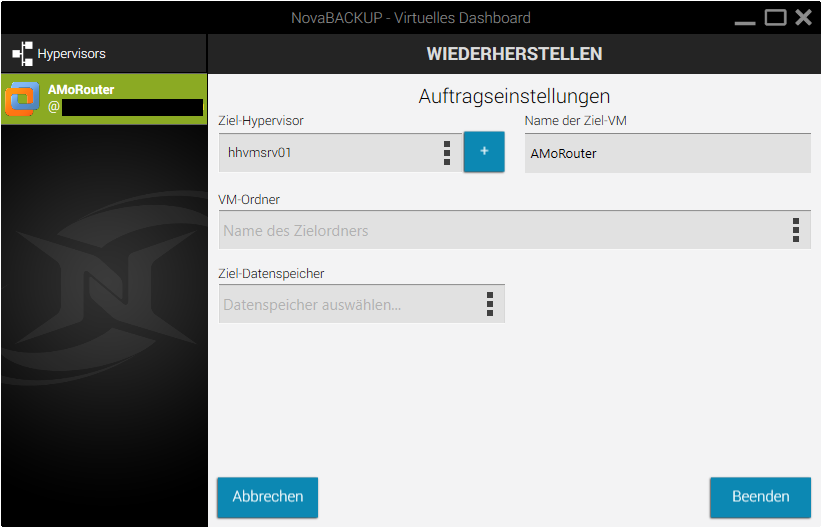Open Ziel-Datenspeicher three-dot selector

[x=490, y=304]
